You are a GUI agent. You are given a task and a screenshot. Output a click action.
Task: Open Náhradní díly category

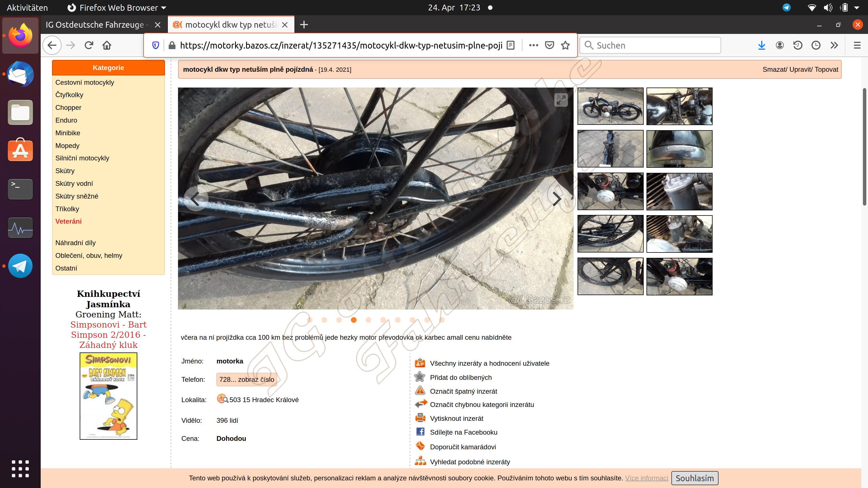[75, 243]
